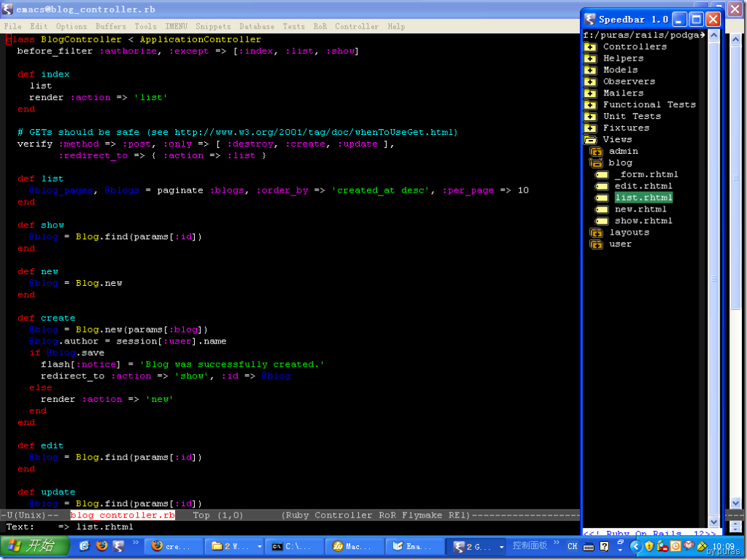This screenshot has height=560, width=747.
Task: Switch to the Firefox 'cre...' taskbar window
Action: tap(174, 546)
